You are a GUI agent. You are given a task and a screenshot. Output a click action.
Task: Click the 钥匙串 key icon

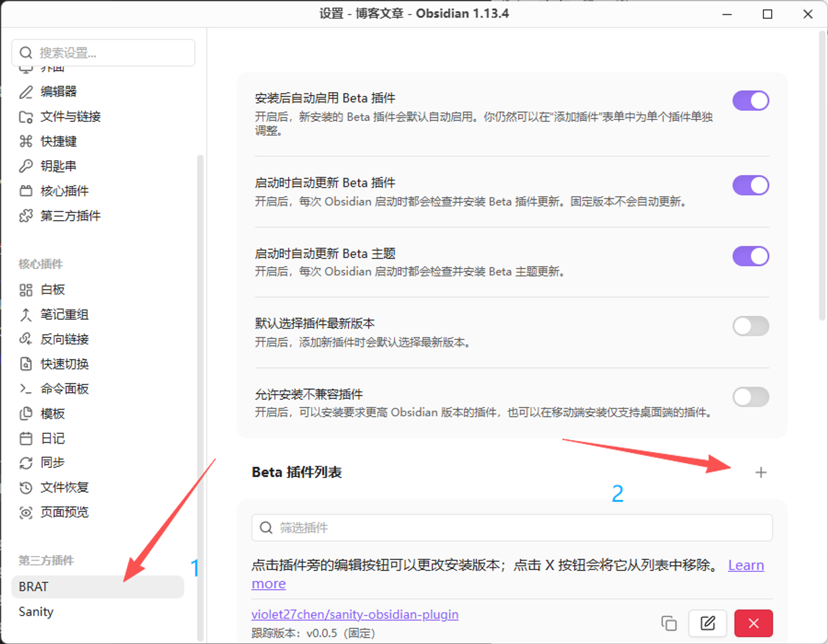coord(26,166)
